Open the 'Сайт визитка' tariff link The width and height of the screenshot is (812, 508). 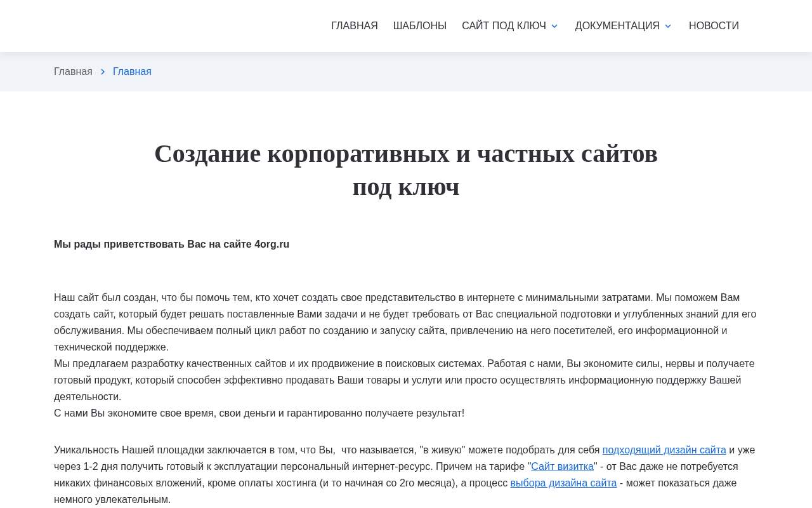[562, 467]
